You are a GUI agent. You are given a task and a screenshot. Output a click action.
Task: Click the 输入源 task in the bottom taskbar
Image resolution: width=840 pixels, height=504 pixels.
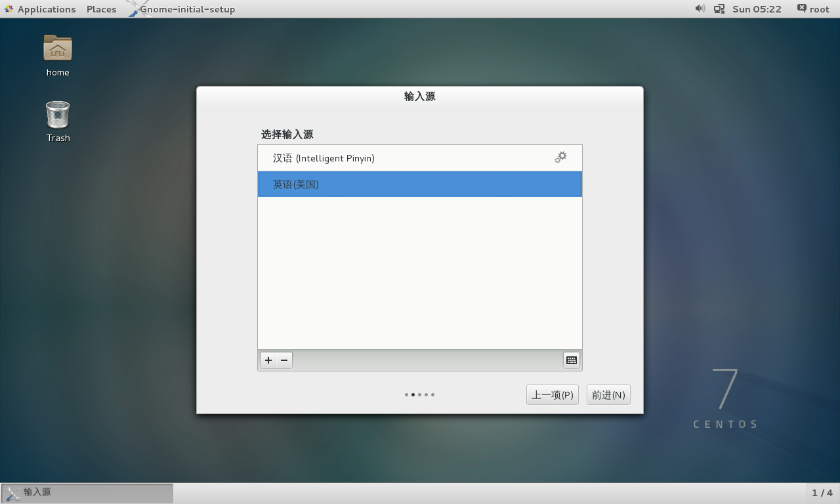(x=87, y=492)
